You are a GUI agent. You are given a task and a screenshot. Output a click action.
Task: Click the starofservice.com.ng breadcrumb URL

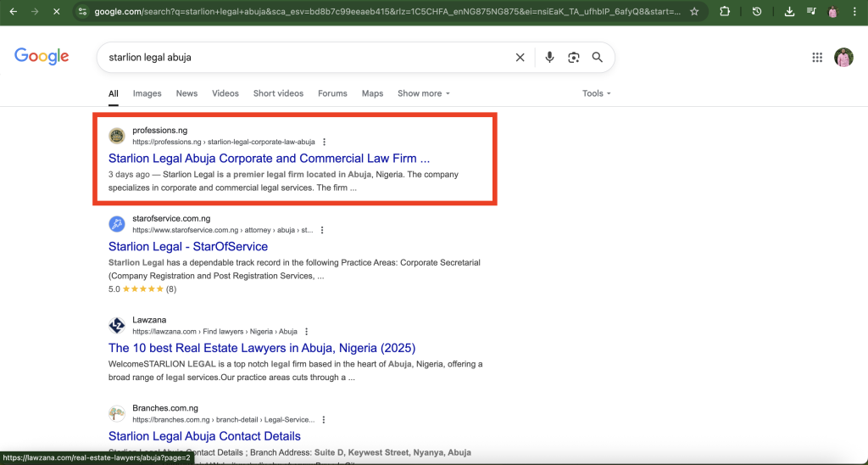click(223, 230)
